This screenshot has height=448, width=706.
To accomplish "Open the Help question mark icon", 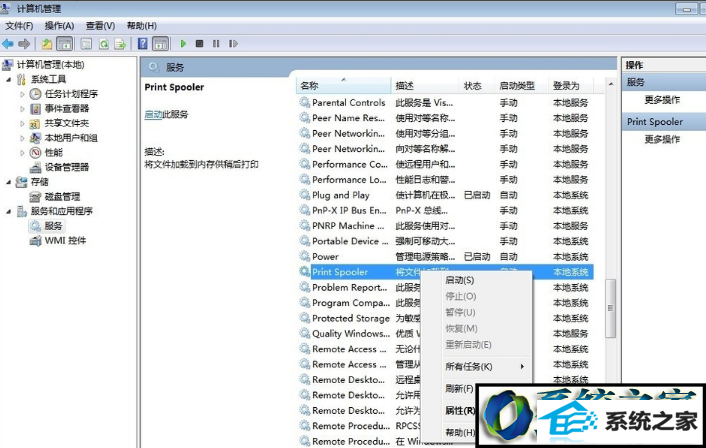I will point(142,44).
